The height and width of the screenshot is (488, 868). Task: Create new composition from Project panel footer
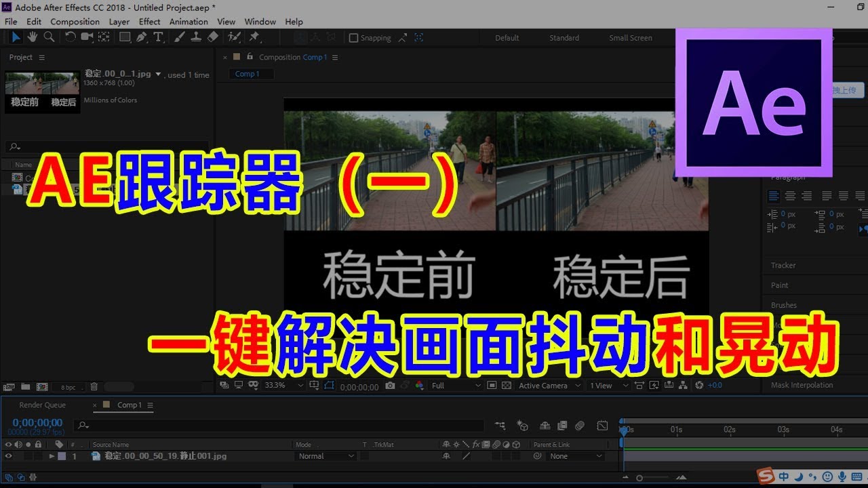tap(41, 387)
